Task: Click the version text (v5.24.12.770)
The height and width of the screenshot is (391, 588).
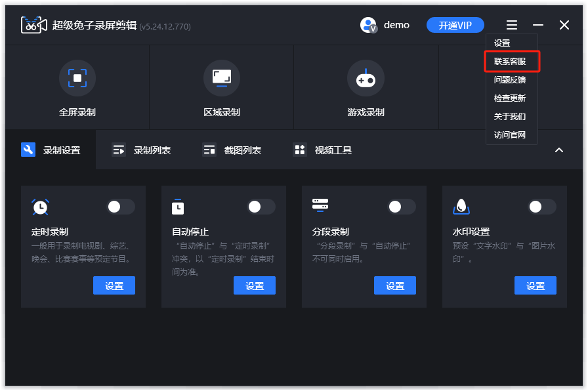Action: 165,27
